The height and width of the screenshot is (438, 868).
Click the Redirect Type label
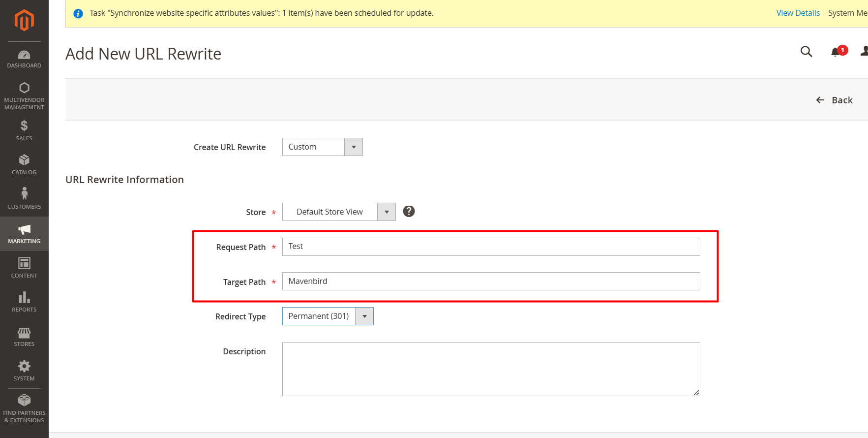[240, 316]
